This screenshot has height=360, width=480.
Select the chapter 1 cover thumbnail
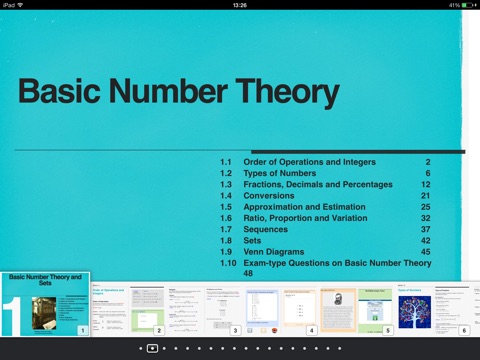click(45, 304)
